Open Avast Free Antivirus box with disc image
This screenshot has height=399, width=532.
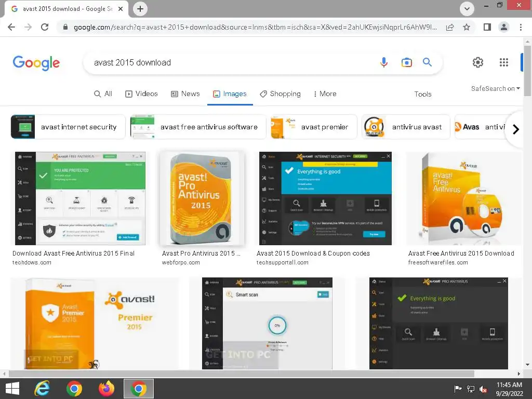point(464,198)
